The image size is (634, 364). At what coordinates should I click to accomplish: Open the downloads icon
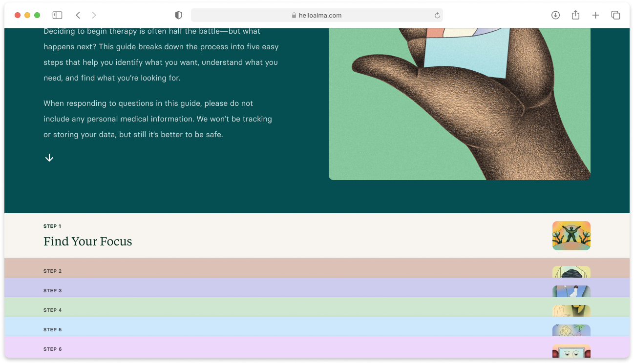555,15
